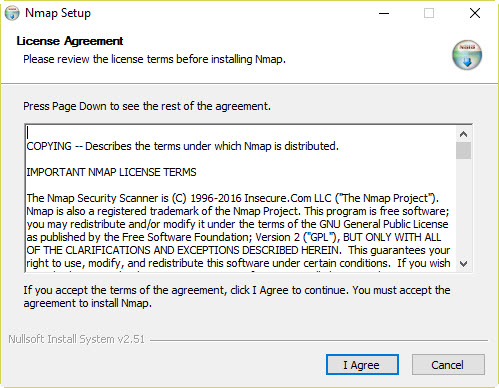Click the Nullsoft Install System v2.51 label

77,339
